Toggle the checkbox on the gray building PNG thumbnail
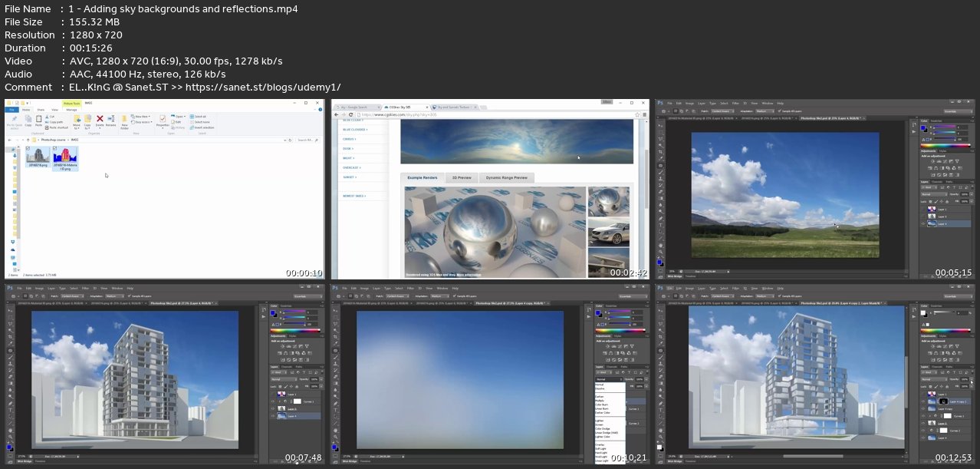This screenshot has width=980, height=469. (28, 149)
